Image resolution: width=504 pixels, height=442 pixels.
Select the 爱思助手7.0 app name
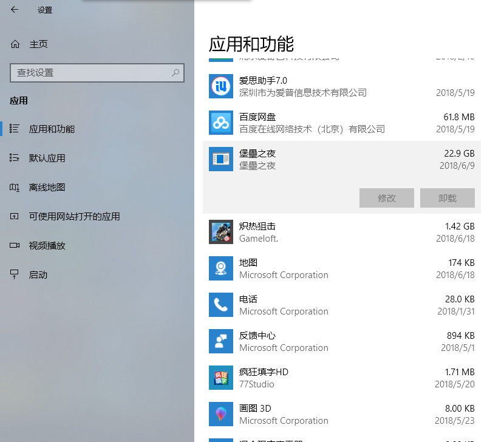point(263,80)
